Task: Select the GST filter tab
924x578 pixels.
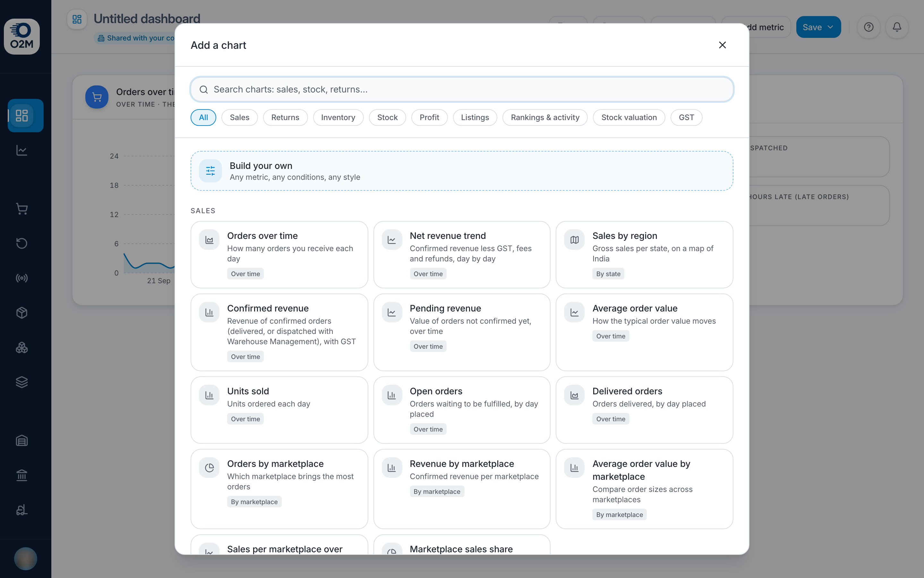Action: click(686, 117)
